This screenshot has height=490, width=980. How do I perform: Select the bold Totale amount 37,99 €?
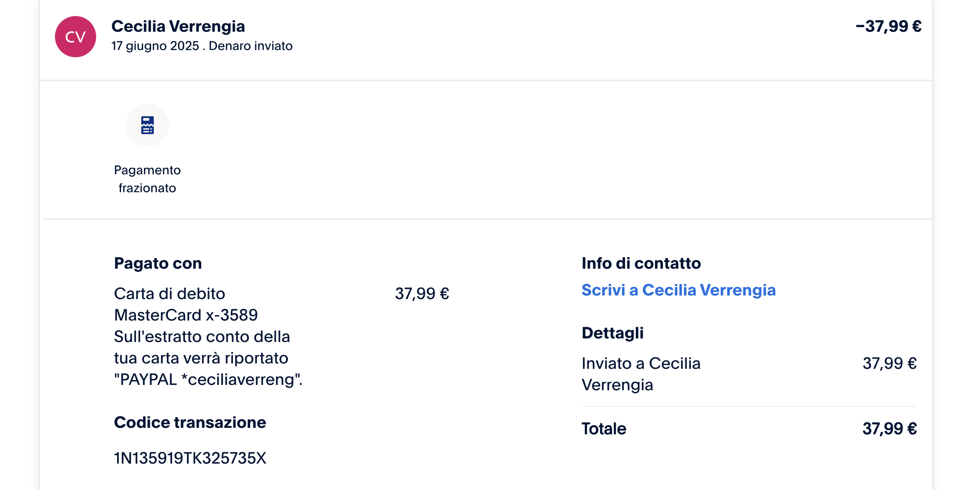point(889,429)
